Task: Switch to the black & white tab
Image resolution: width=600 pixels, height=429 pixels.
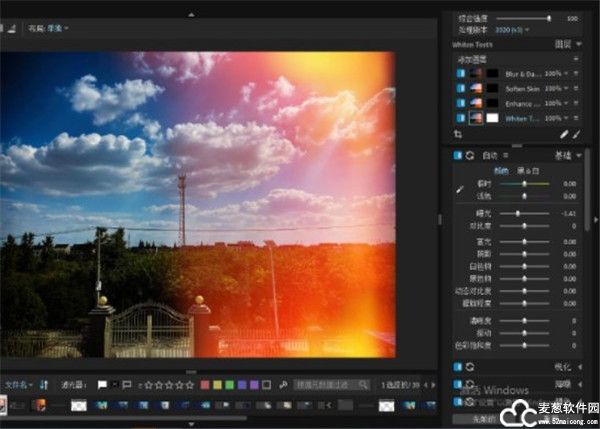Action: [x=527, y=170]
